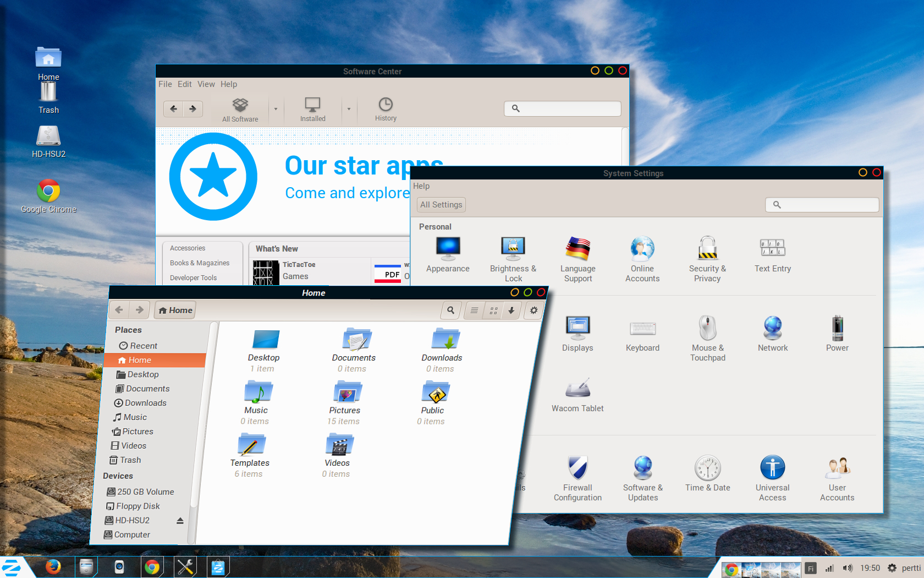Expand the All Software dropdown arrow
Screen dimensions: 924x578
276,109
